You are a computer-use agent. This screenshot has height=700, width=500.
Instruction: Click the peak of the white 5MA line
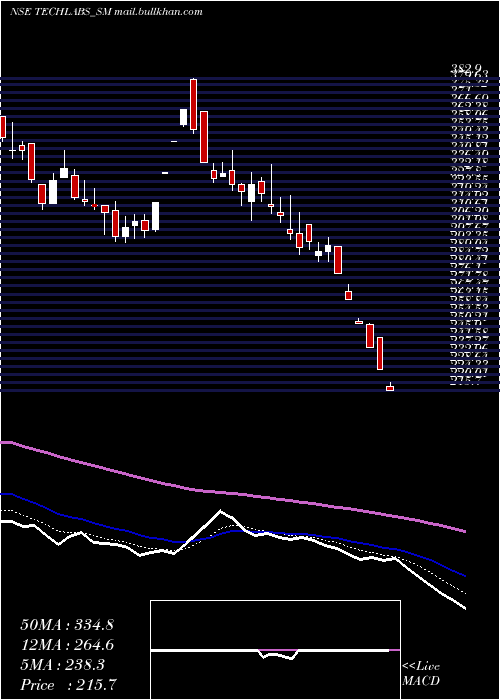[221, 510]
